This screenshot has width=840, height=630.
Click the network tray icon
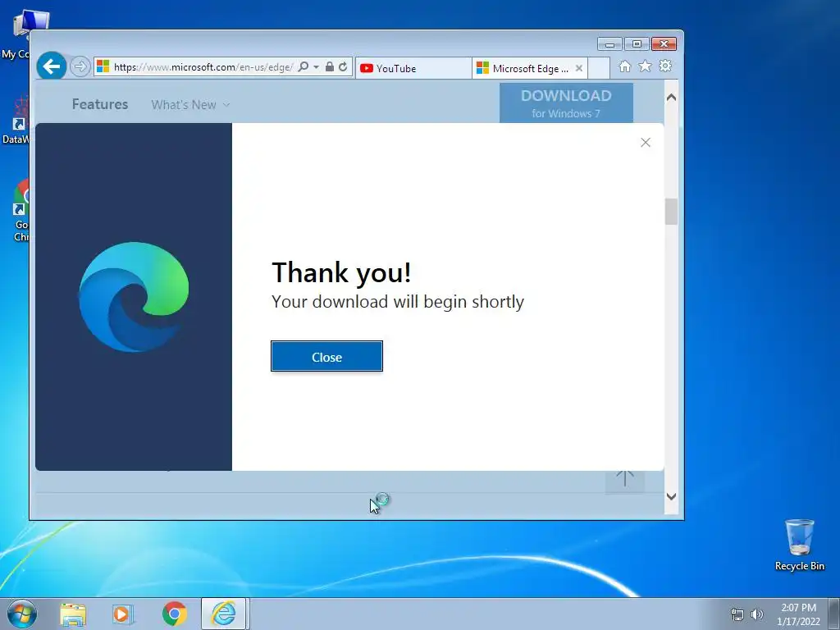(737, 614)
